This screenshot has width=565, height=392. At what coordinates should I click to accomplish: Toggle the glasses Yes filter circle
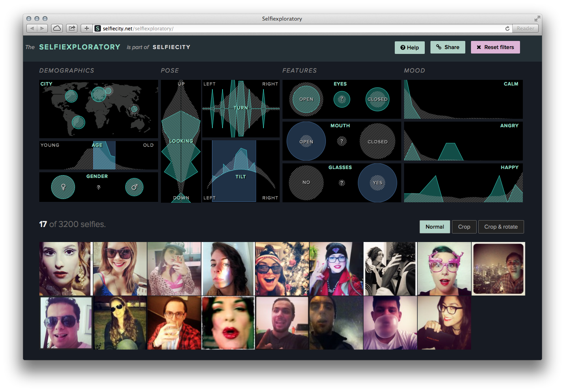pos(377,183)
